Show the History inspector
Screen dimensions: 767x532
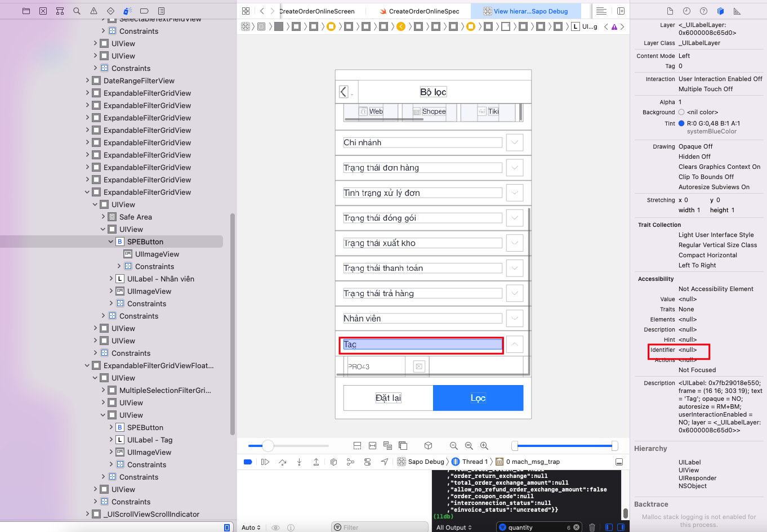point(686,11)
